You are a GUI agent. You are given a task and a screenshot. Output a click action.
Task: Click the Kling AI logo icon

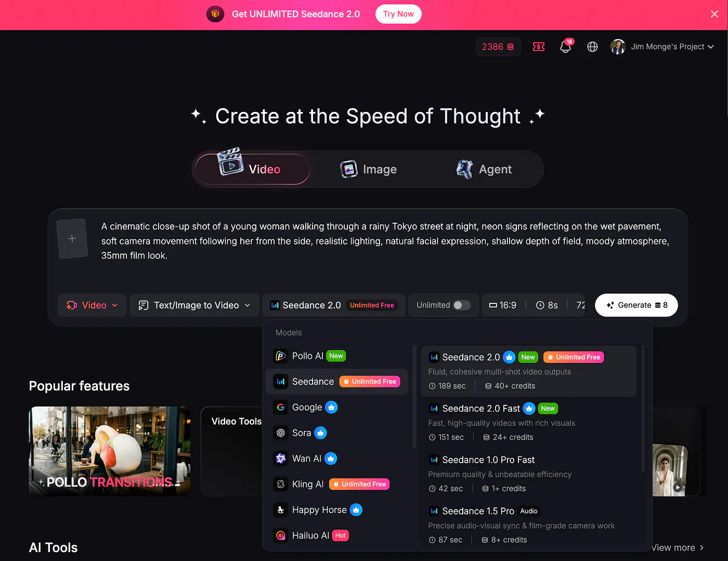(x=281, y=484)
